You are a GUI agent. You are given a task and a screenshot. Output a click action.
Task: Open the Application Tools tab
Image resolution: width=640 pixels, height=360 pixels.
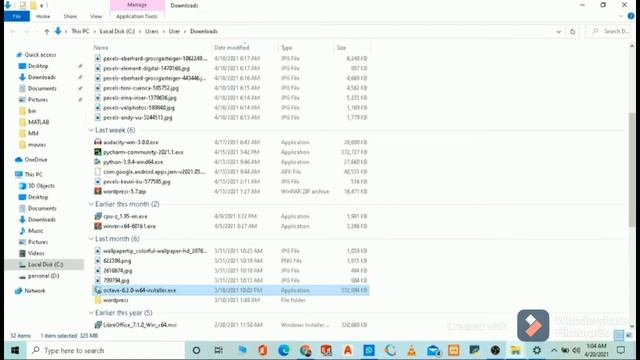[137, 16]
